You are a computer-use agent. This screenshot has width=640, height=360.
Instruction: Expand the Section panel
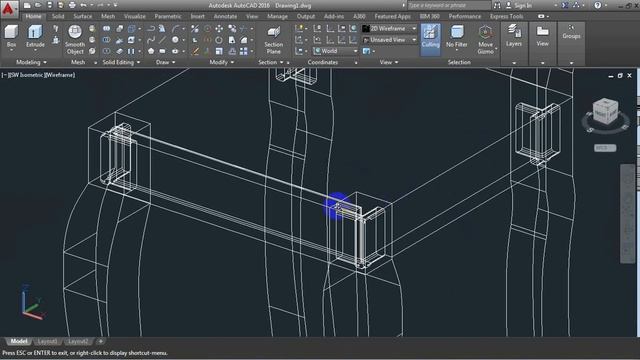pyautogui.click(x=271, y=62)
